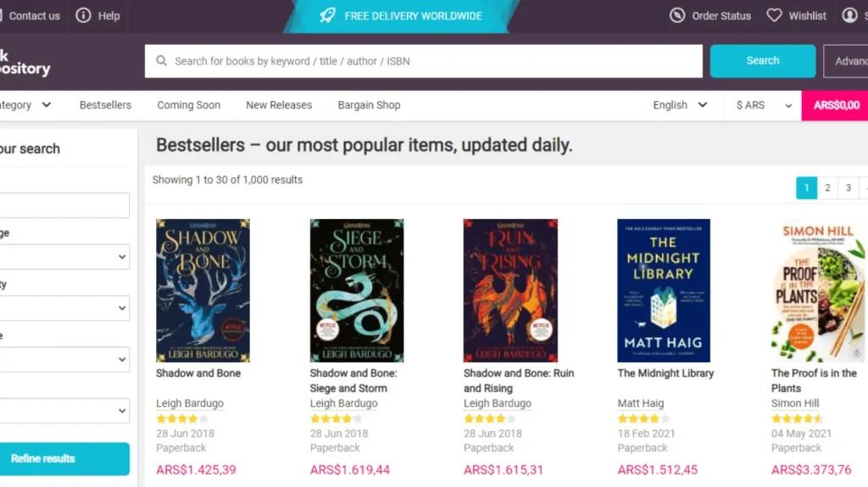The height and width of the screenshot is (487, 868).
Task: Click the search magnifier icon
Action: 161,61
